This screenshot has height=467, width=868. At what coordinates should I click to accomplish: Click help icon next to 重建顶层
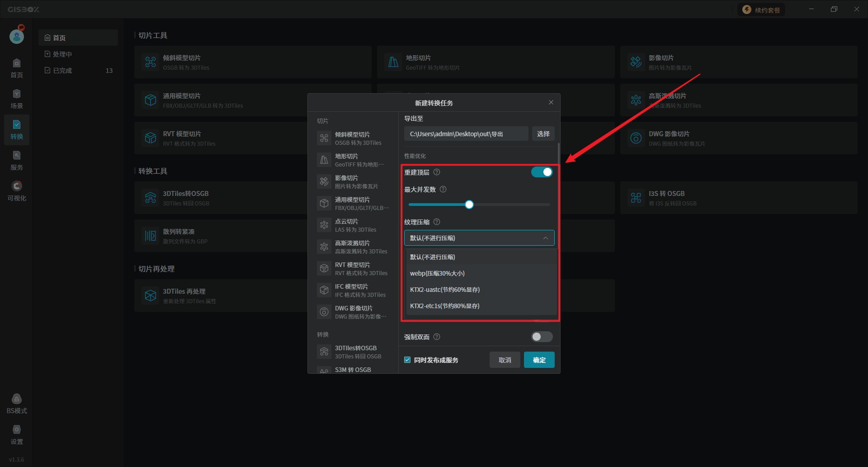(x=437, y=172)
